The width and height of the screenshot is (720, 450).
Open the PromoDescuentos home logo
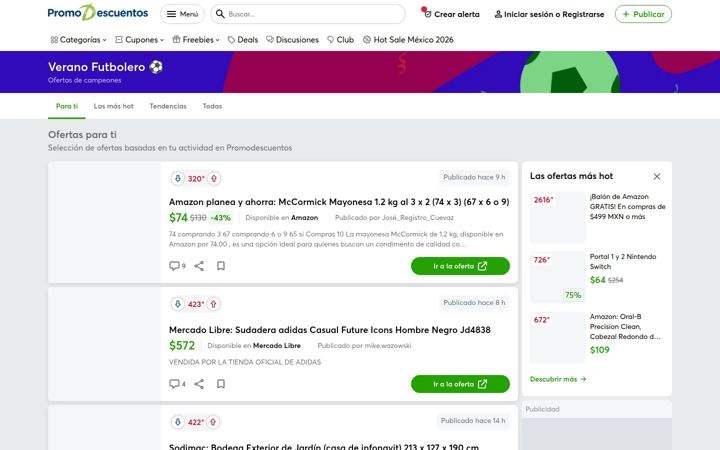tap(98, 13)
